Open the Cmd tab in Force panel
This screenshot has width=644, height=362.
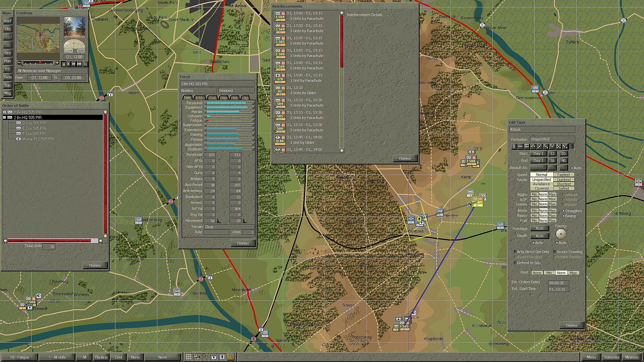coord(212,98)
